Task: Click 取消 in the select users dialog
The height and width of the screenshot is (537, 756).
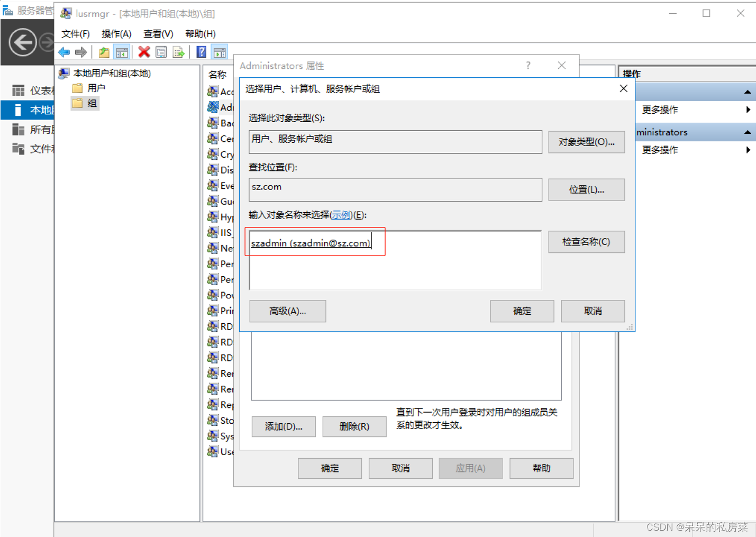Action: click(593, 311)
